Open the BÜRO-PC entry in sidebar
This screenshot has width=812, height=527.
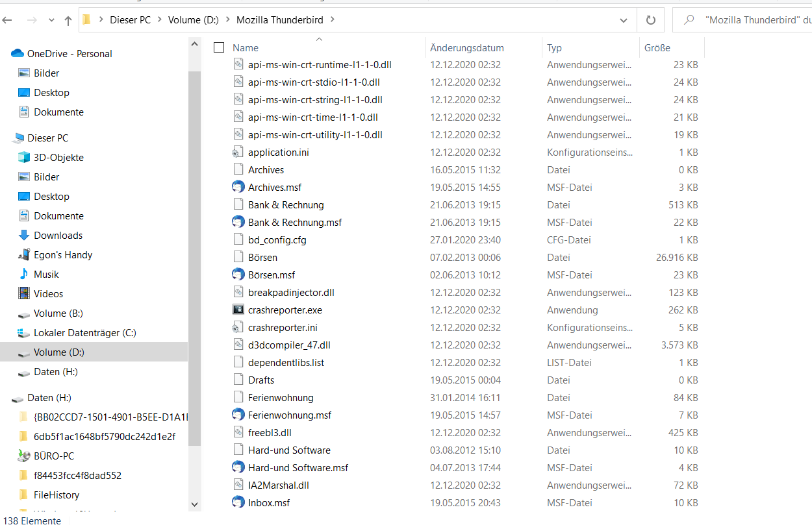[54, 456]
